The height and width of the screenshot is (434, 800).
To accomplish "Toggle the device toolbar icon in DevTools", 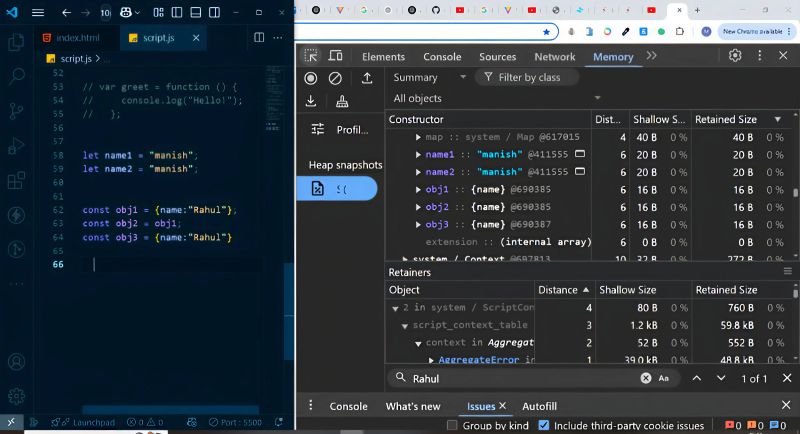I will 336,57.
